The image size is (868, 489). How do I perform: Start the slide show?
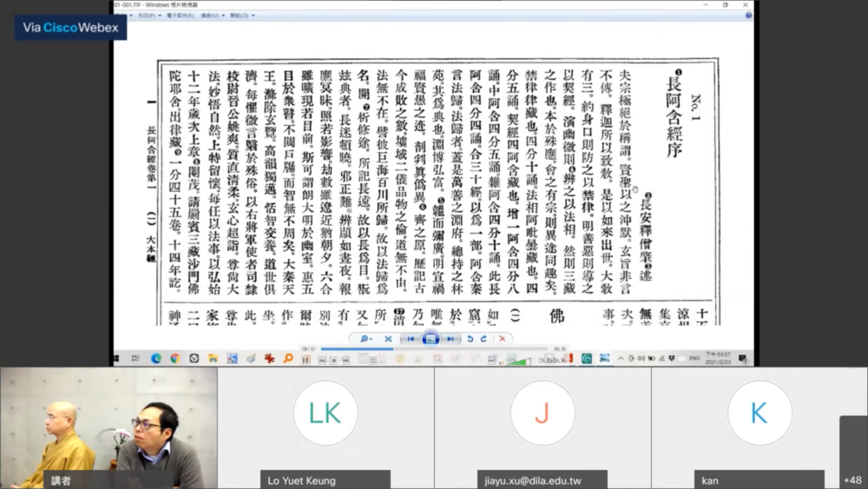point(430,339)
